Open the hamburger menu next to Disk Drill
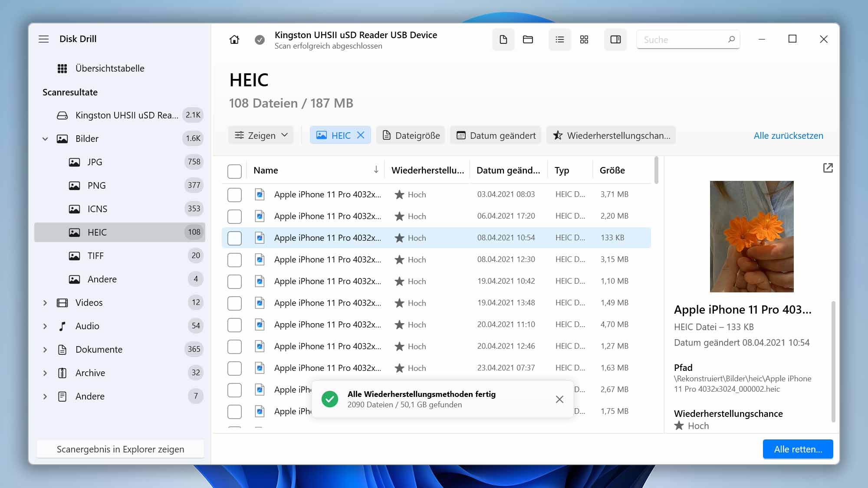 pyautogui.click(x=44, y=39)
